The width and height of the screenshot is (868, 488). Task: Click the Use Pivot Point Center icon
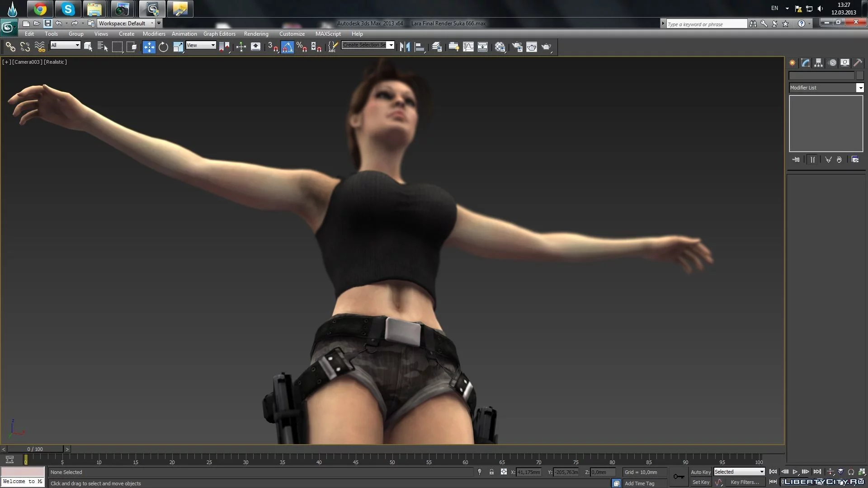tap(224, 47)
